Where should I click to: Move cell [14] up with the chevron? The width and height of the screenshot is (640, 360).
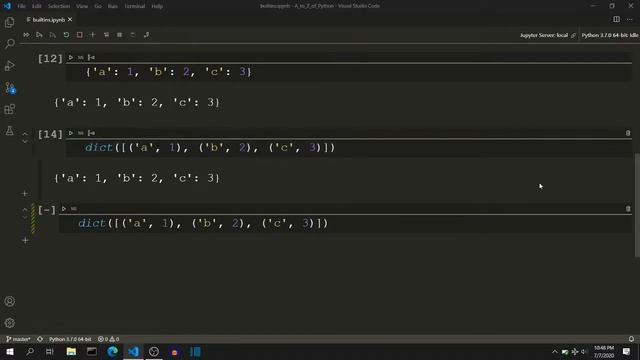coord(25,133)
